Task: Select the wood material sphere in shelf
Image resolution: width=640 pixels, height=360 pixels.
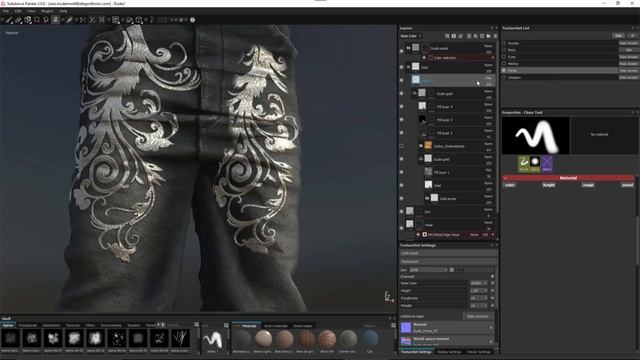Action: click(306, 339)
